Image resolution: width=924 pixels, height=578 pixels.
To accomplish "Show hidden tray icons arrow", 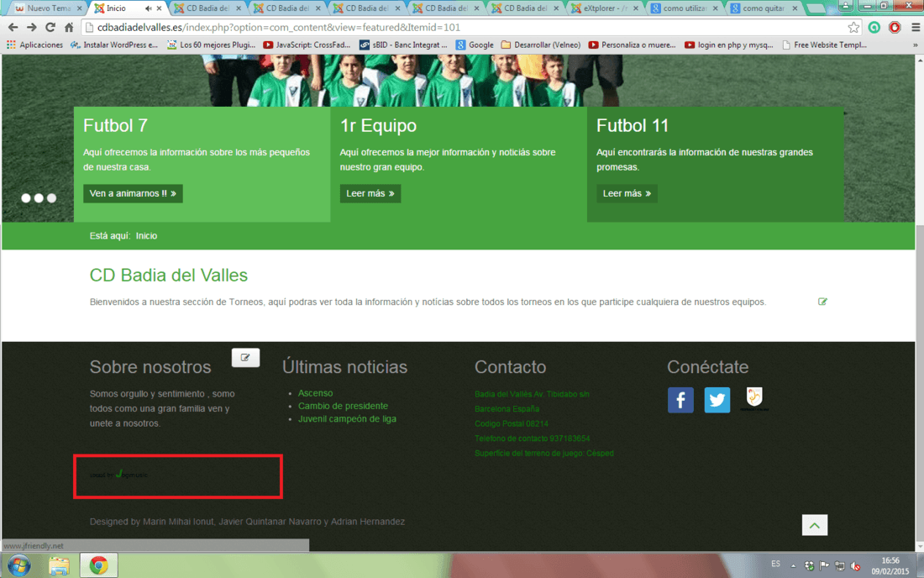I will tap(793, 566).
